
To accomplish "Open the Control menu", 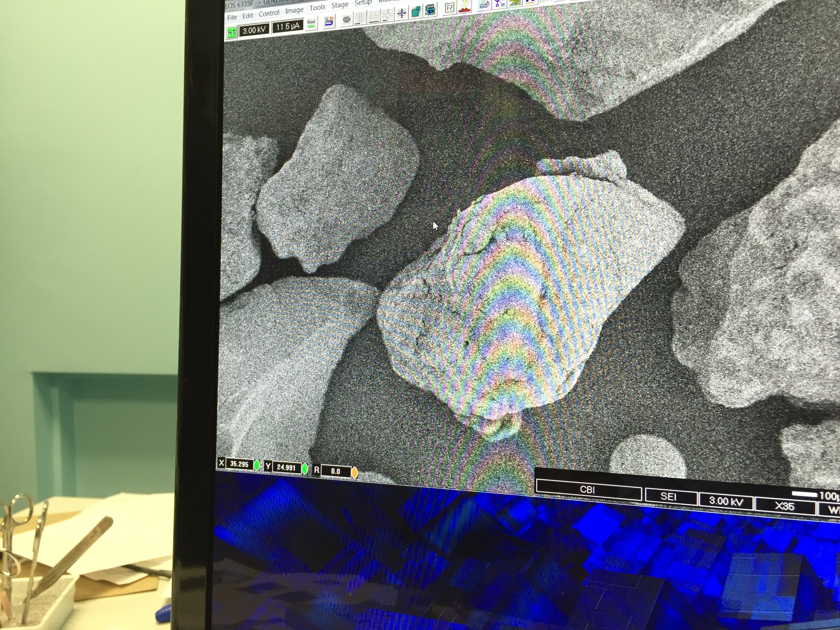I will click(x=269, y=13).
